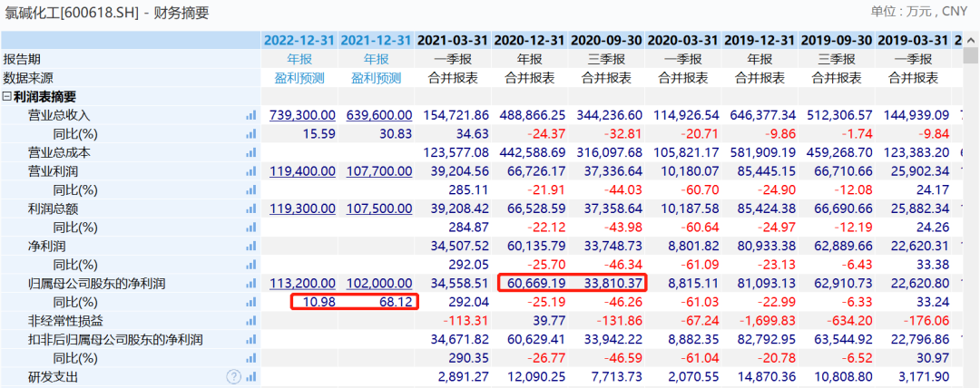The height and width of the screenshot is (388, 980).
Task: Open chart icon for 同比(%) under 扣非后归属母公司股东的净利润
Action: 251,359
